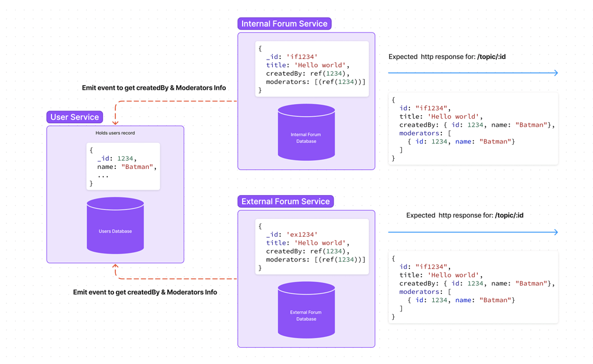Select the 'if1234' code block in Internal Forum Service

(x=312, y=69)
